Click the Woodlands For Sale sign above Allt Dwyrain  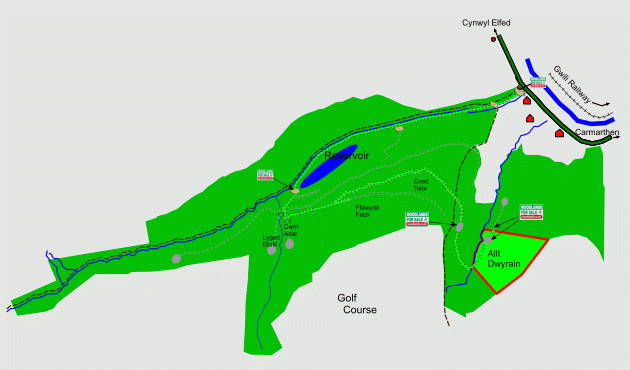(x=531, y=212)
